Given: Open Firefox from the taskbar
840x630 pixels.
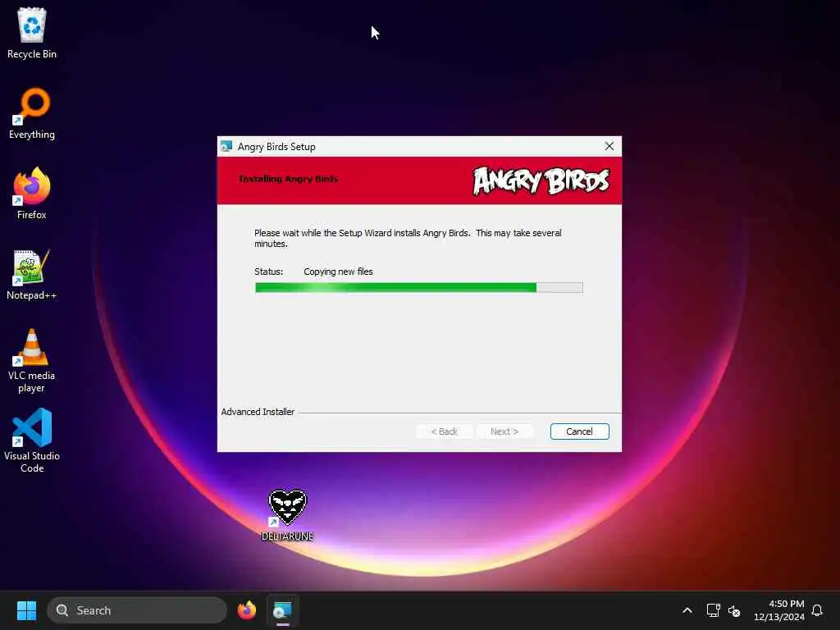Looking at the screenshot, I should tap(246, 610).
